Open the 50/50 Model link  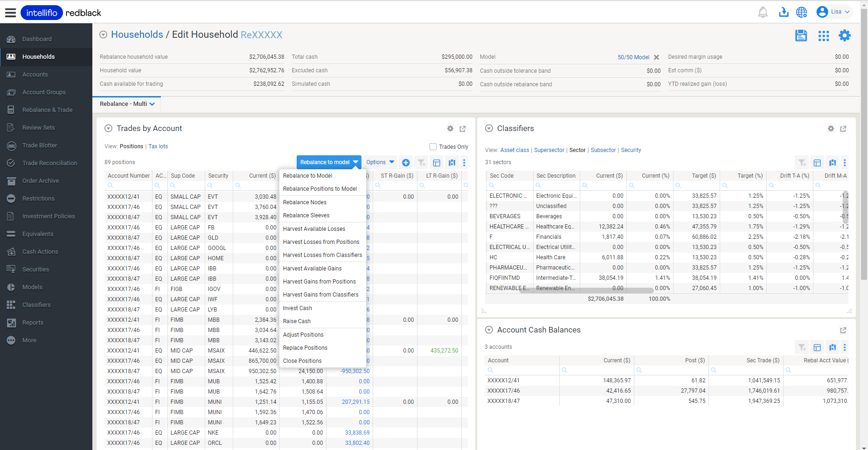coord(633,57)
